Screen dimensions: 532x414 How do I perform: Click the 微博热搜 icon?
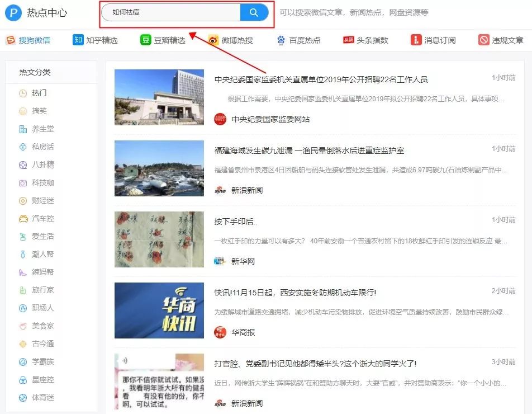coord(212,40)
